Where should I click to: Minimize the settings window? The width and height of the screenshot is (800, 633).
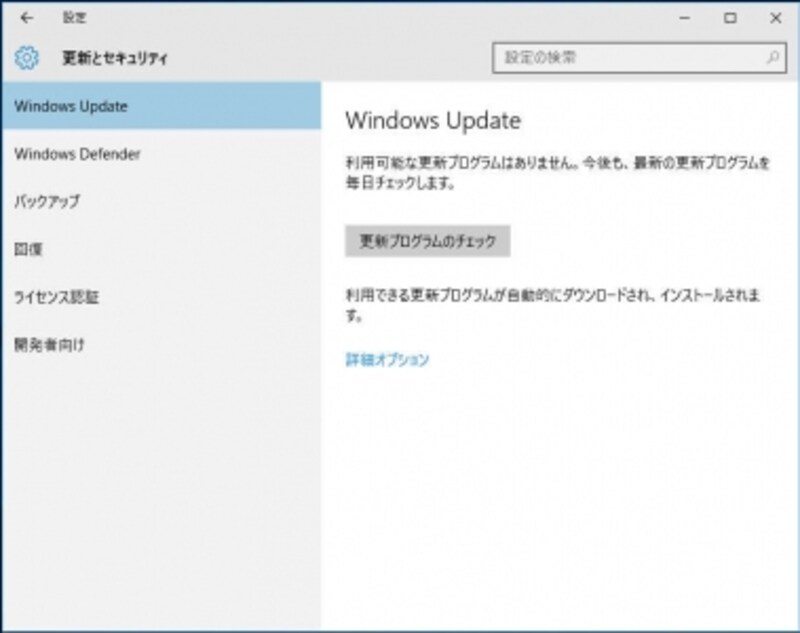tap(685, 18)
